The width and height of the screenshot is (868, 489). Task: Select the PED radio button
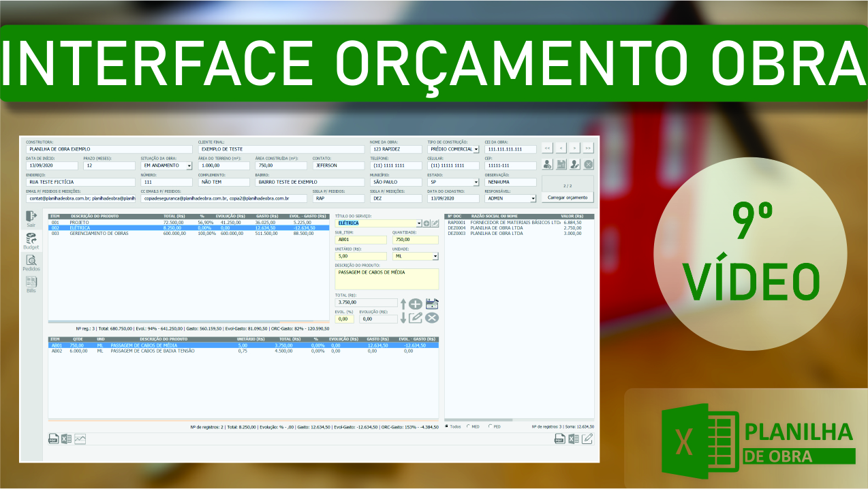490,426
